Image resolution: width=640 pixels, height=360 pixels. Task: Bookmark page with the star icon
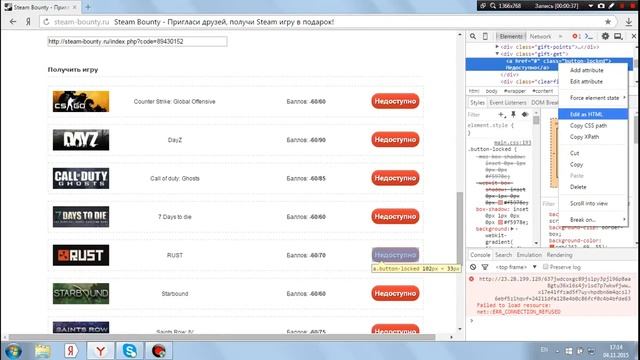[x=608, y=22]
